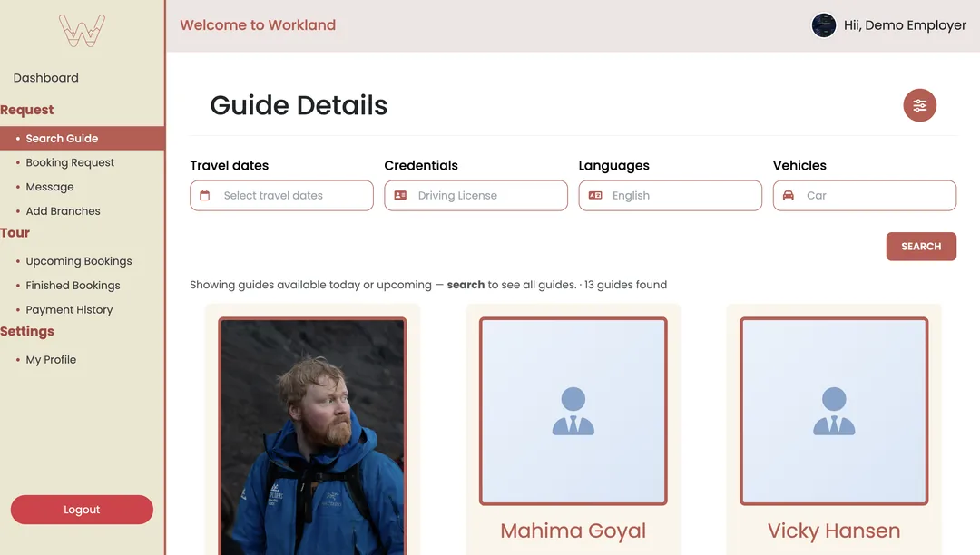Click the Logout button
The image size is (980, 555).
(82, 510)
